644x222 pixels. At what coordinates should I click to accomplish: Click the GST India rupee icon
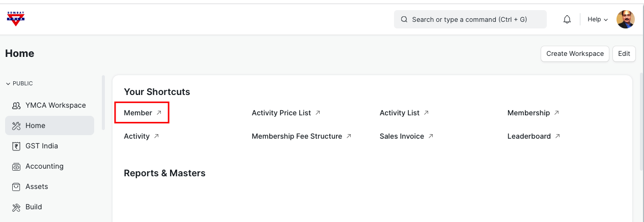(x=16, y=146)
